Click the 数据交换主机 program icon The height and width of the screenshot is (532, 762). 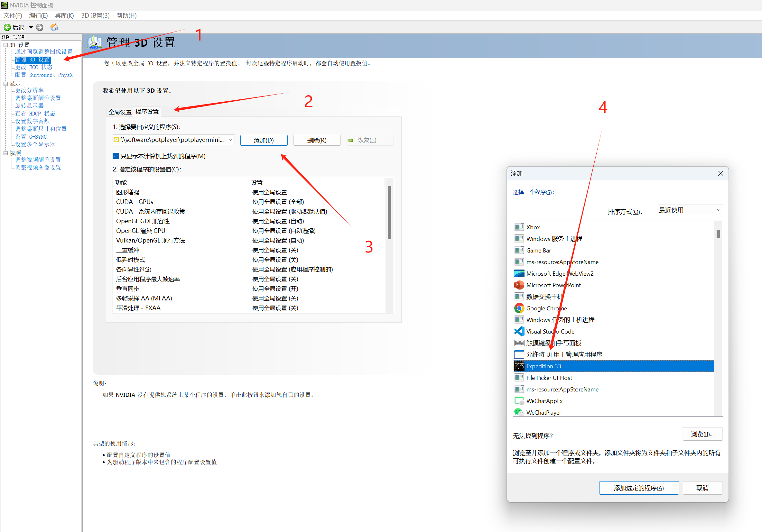click(x=519, y=297)
